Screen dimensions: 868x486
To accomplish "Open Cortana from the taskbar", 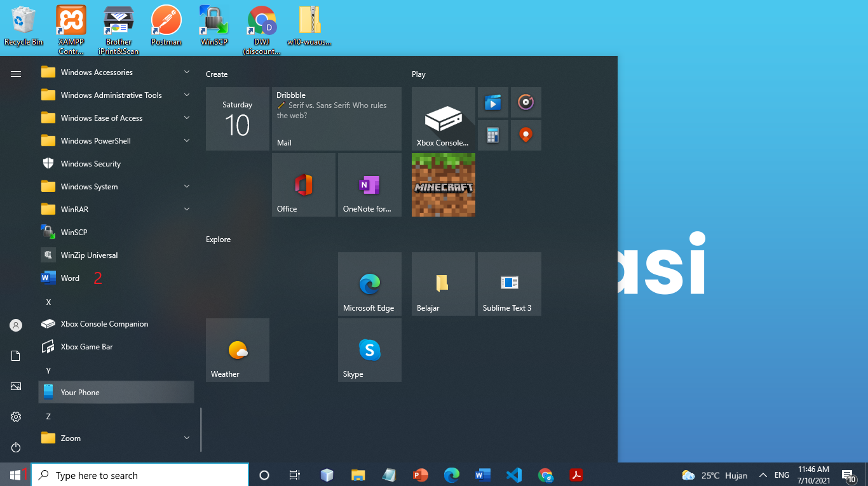I will click(264, 475).
